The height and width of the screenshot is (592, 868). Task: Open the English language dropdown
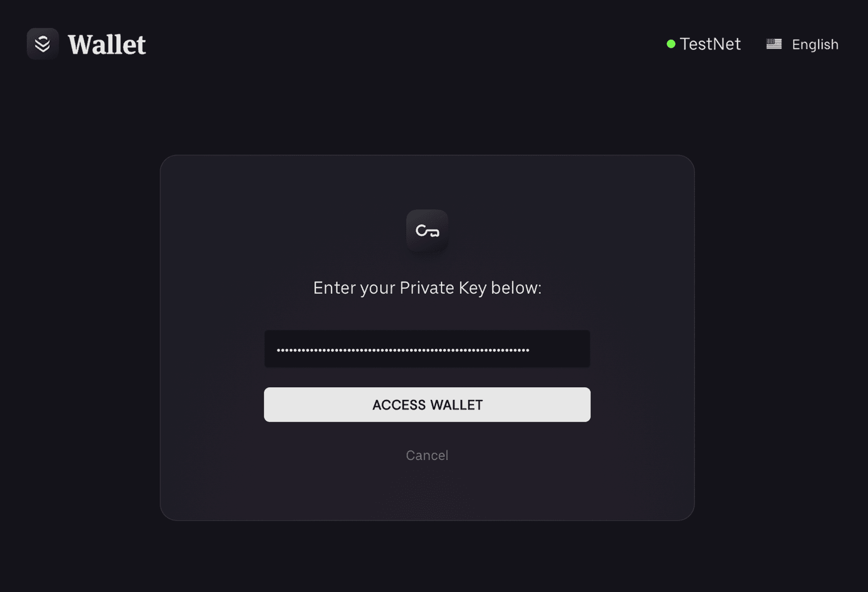803,44
